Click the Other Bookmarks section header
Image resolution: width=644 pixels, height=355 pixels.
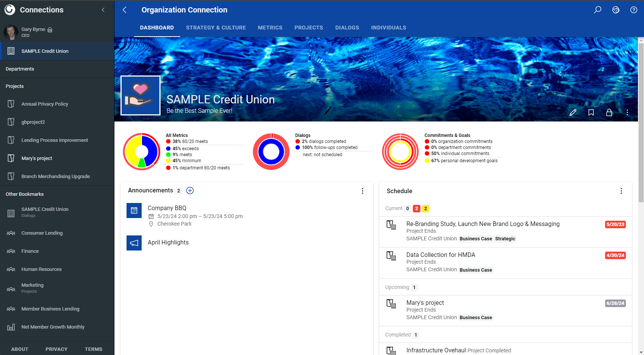click(57, 194)
